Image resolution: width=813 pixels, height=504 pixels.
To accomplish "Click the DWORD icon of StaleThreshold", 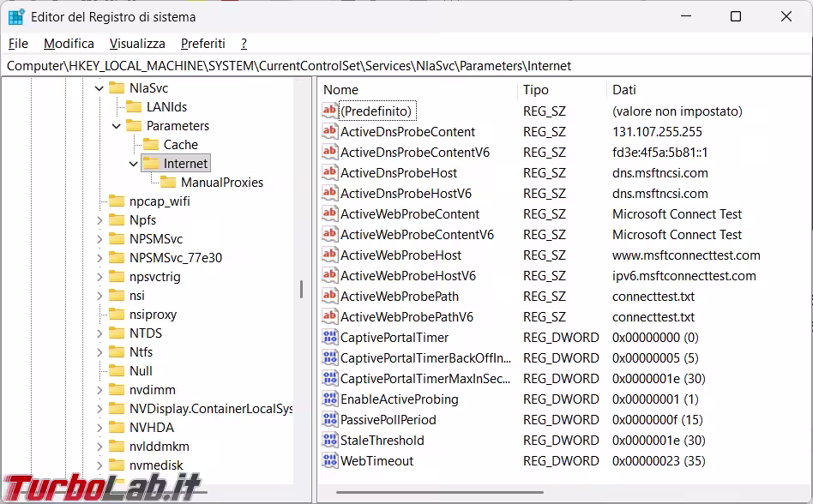I will (330, 440).
